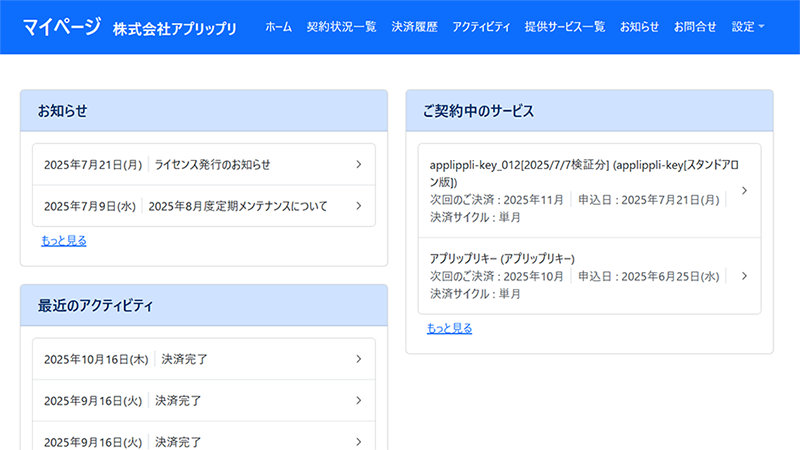This screenshot has width=800, height=450.
Task: Open 2025年10月16日 決済完了 activity chevron
Action: click(358, 359)
